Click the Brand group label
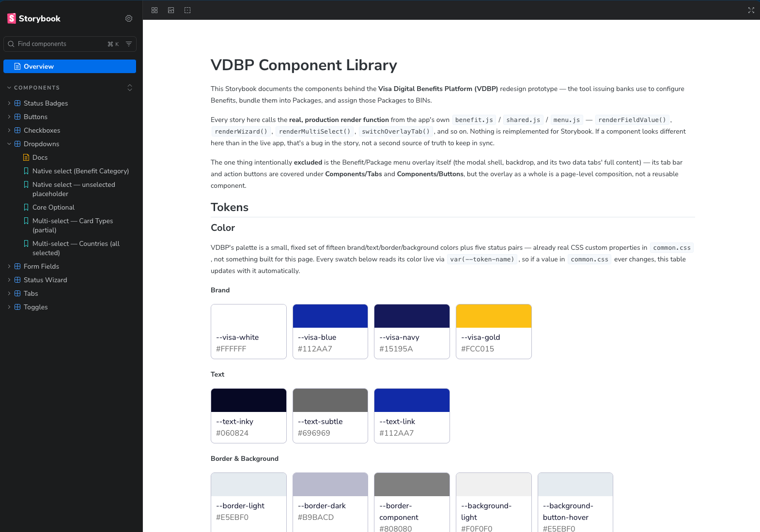Image resolution: width=760 pixels, height=532 pixels. (220, 290)
